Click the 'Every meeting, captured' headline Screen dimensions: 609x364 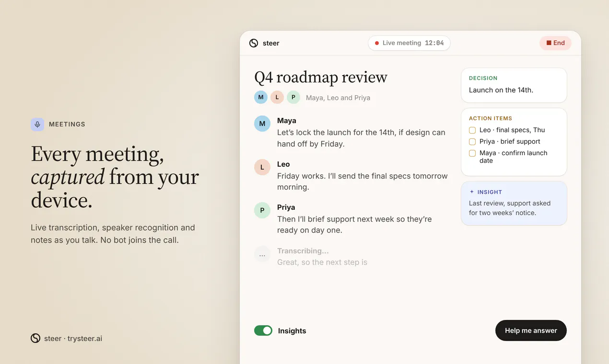pos(115,177)
